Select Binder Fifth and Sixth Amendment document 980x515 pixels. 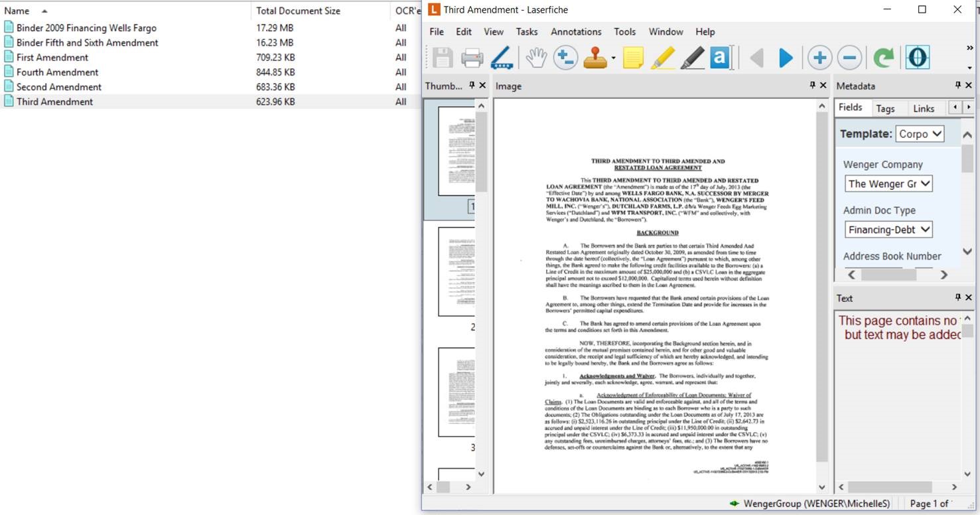tap(88, 42)
